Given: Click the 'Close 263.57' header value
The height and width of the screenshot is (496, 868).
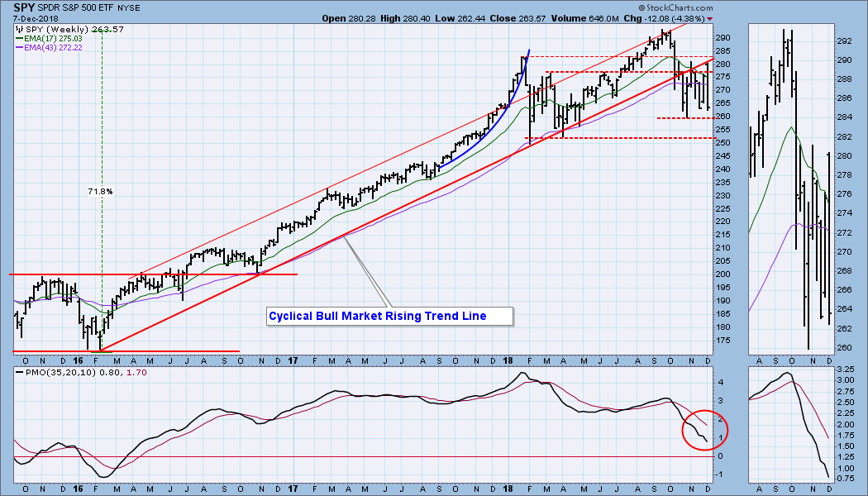Looking at the screenshot, I should click(x=517, y=18).
